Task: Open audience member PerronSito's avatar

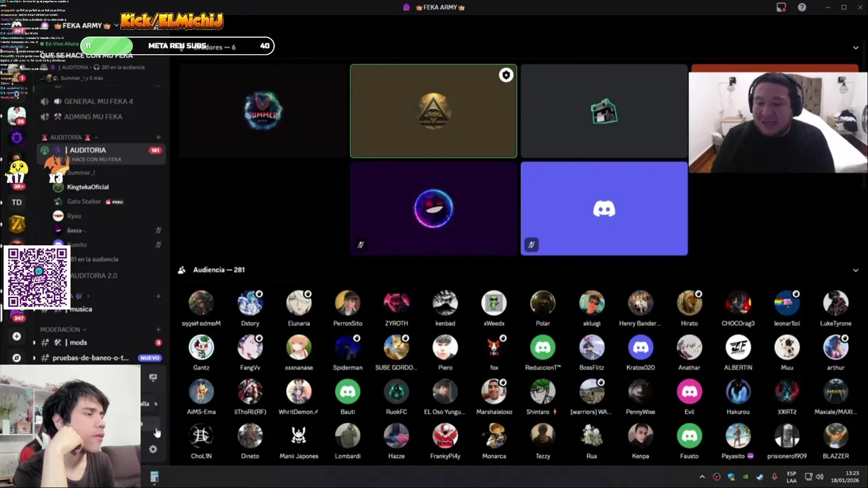Action: coord(347,304)
